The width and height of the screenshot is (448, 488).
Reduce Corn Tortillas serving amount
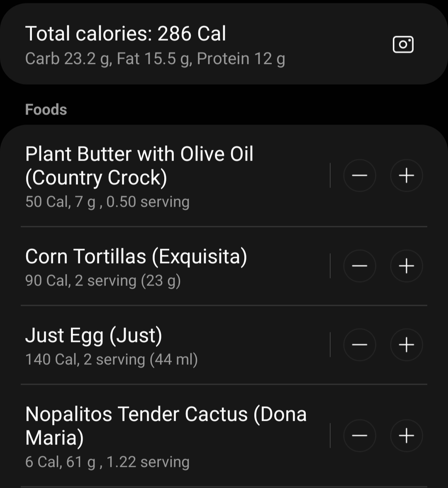coord(360,266)
